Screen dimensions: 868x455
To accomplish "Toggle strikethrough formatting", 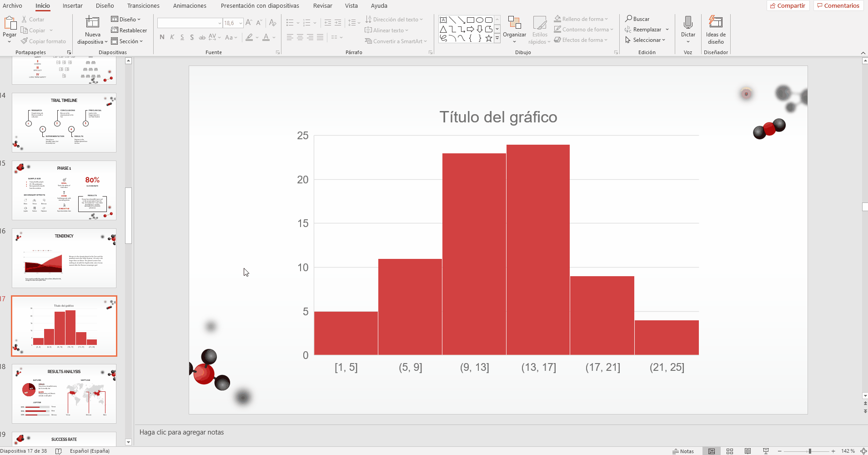I will 202,37.
